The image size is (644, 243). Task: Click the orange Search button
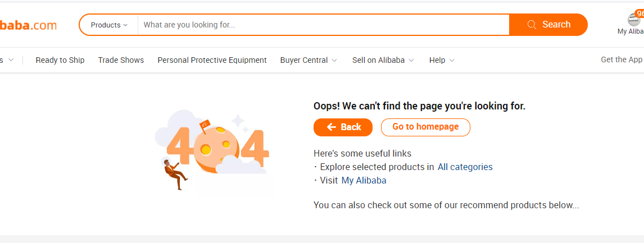click(x=548, y=25)
